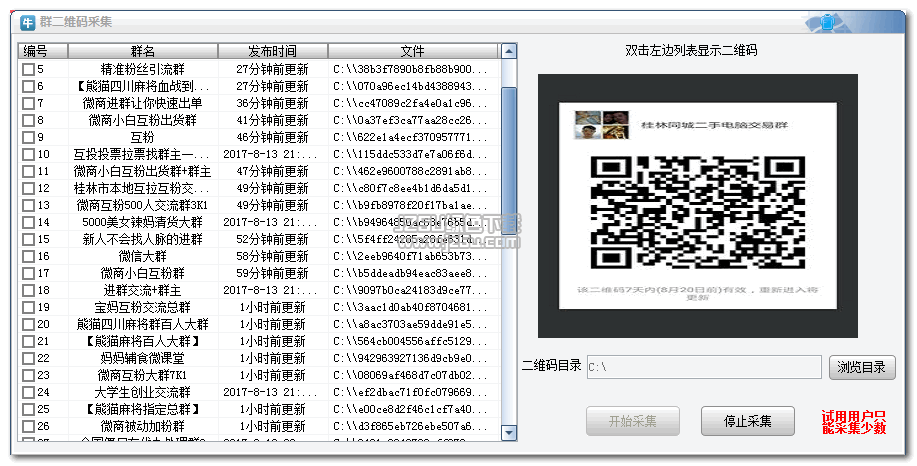Click 52分钟前更新 time cell
Viewport: 917px width, 466px height.
273,239
